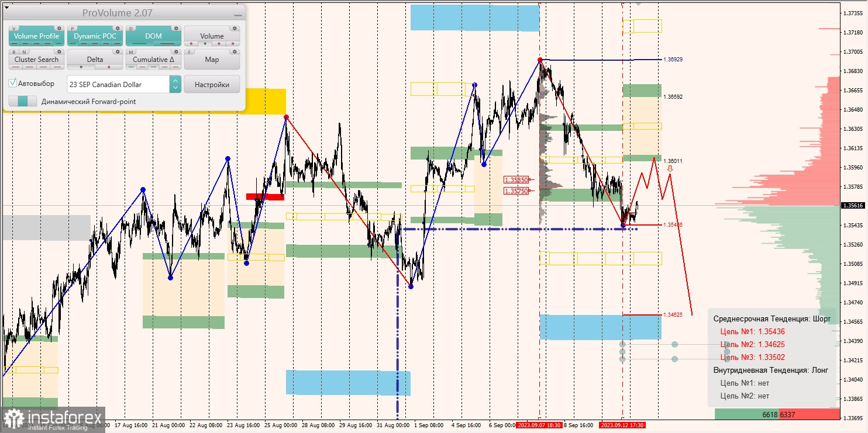The height and width of the screenshot is (433, 868).
Task: Select the green-dot mode under Volume button
Action: [x=205, y=44]
